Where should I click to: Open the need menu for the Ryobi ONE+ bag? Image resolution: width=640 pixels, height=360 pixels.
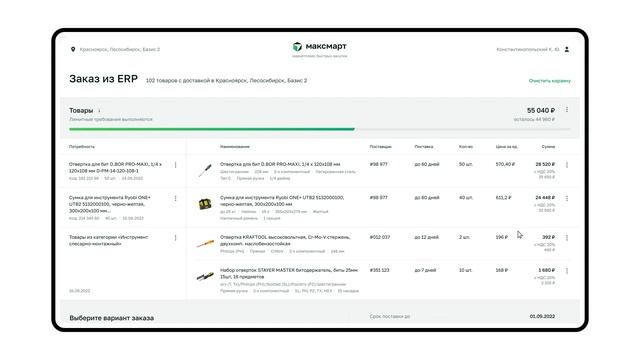(176, 198)
